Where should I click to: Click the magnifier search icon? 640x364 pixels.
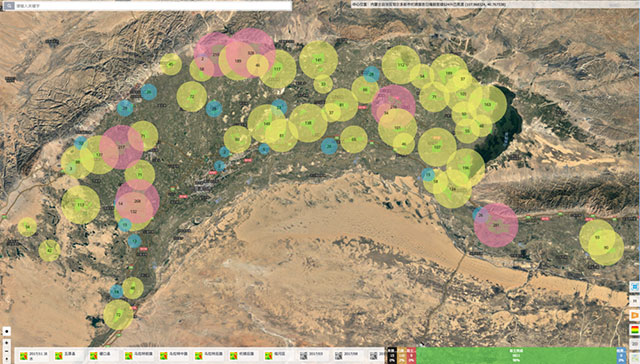click(x=10, y=6)
